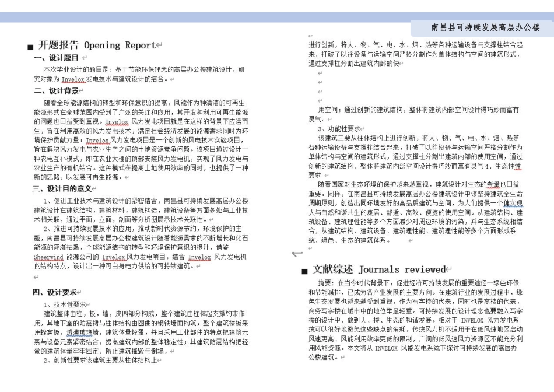This screenshot has height=392, width=554.
Task: Click the paragraph mark after 文献综述 heading
Action: (449, 269)
